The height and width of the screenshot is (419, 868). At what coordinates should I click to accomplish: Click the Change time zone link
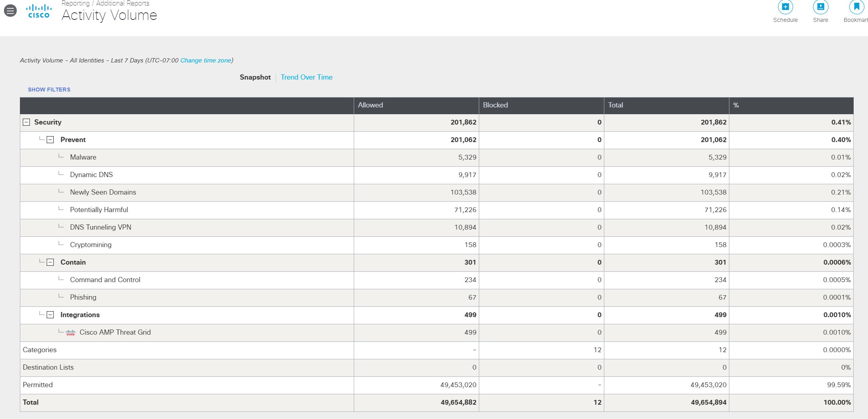click(206, 60)
